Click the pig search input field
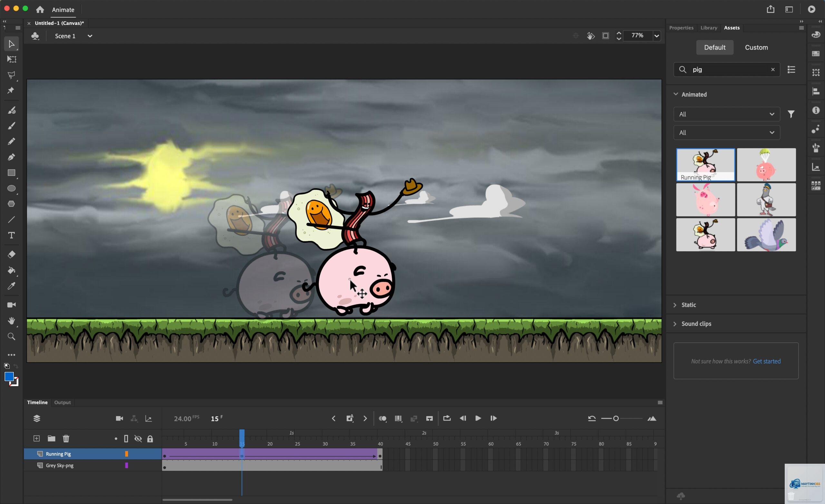The image size is (825, 504). tap(727, 69)
